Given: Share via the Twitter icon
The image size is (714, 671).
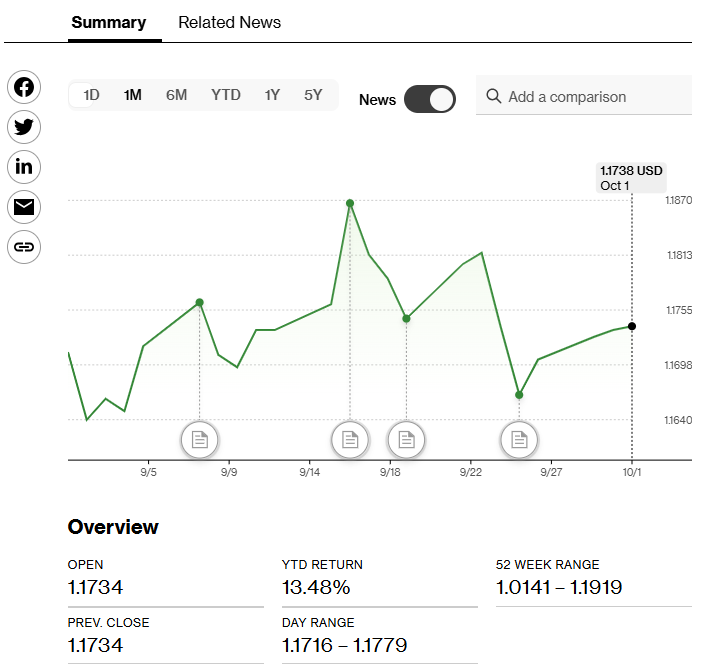Looking at the screenshot, I should pos(24,127).
